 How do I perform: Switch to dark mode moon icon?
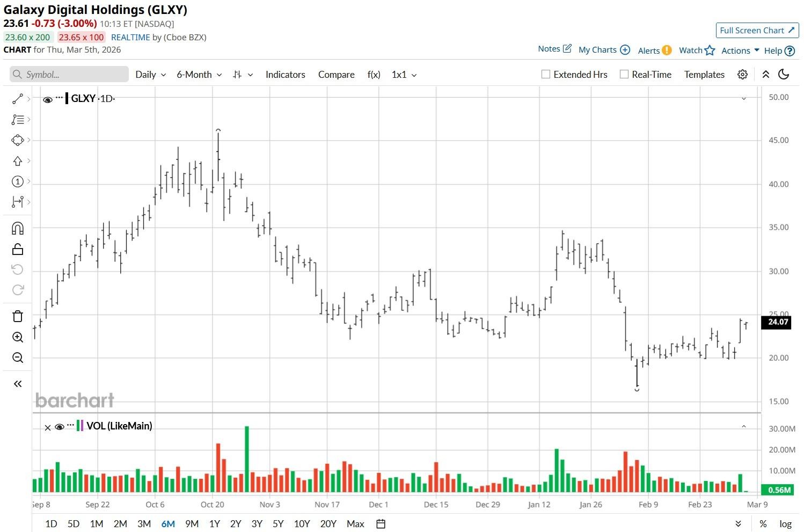point(784,75)
